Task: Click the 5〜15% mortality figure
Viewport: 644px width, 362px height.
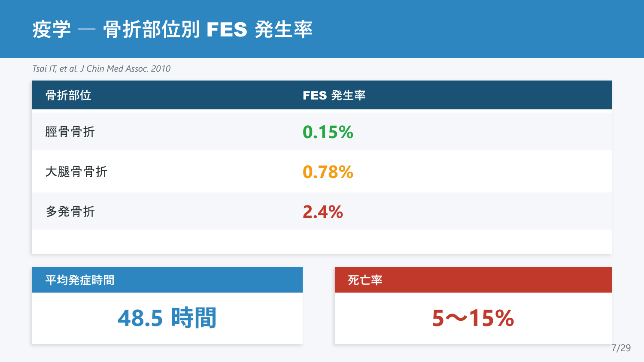Action: click(473, 318)
